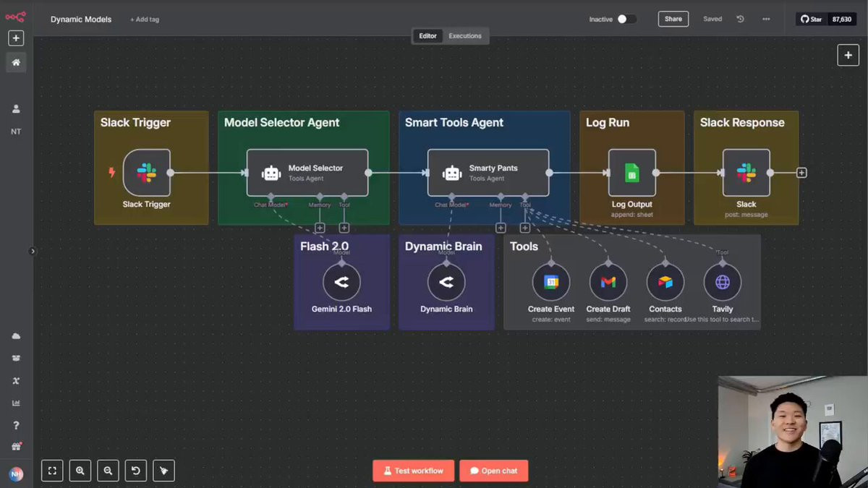868x488 pixels.
Task: Click the zoom in canvas button
Action: pyautogui.click(x=80, y=471)
